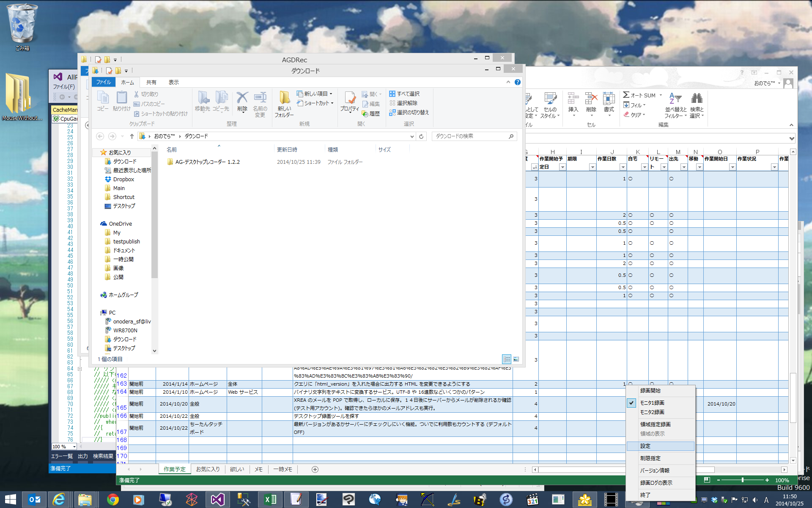Open 領域指定録画 area recording mode
Screen dimensions: 812x508
pos(654,424)
